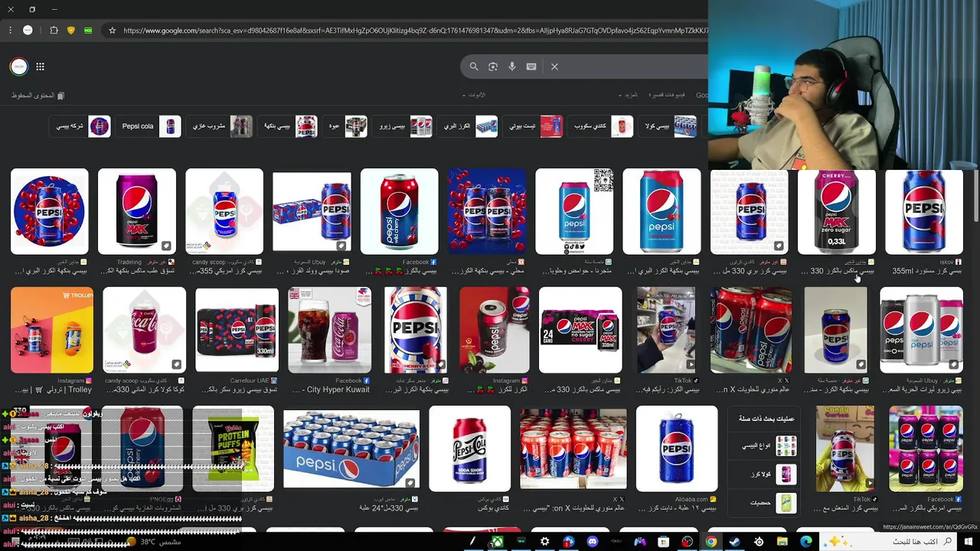Open City Hyper Kuwait cola glass image
The height and width of the screenshot is (551, 980).
329,330
